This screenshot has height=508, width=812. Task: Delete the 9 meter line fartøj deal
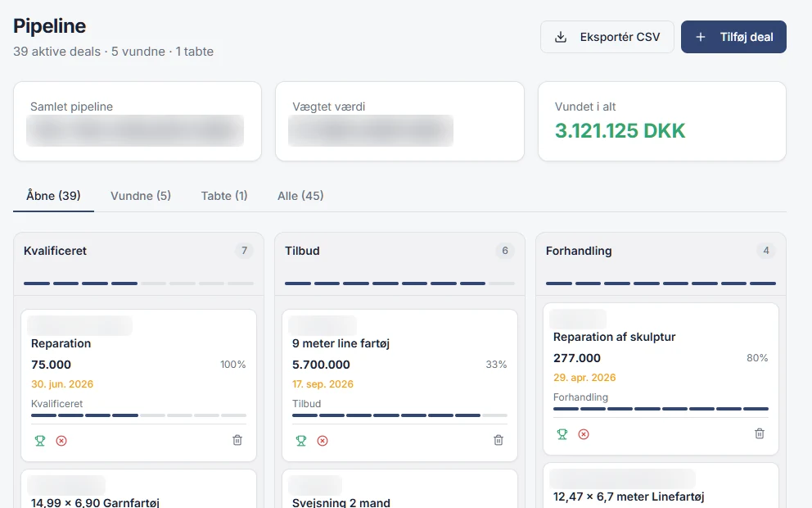pos(498,440)
